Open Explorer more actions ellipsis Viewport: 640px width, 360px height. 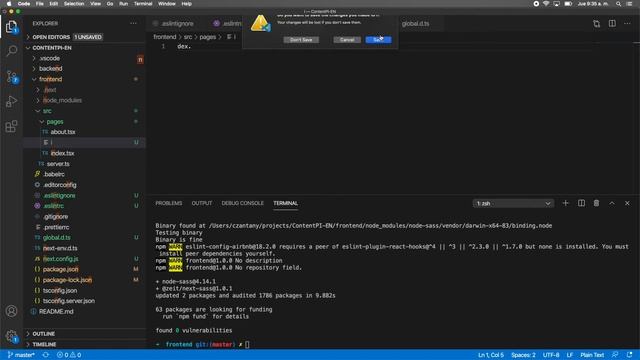click(x=133, y=24)
